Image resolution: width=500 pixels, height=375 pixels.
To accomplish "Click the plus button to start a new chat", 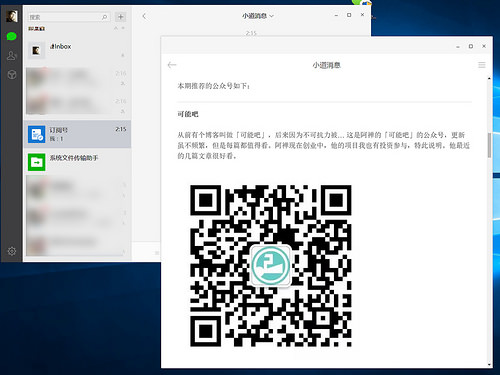I will [121, 17].
